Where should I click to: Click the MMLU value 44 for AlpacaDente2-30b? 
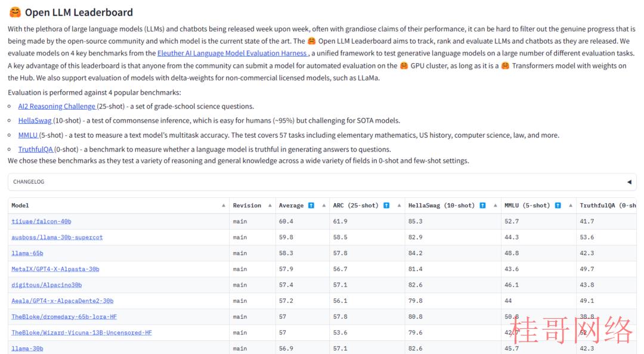508,301
